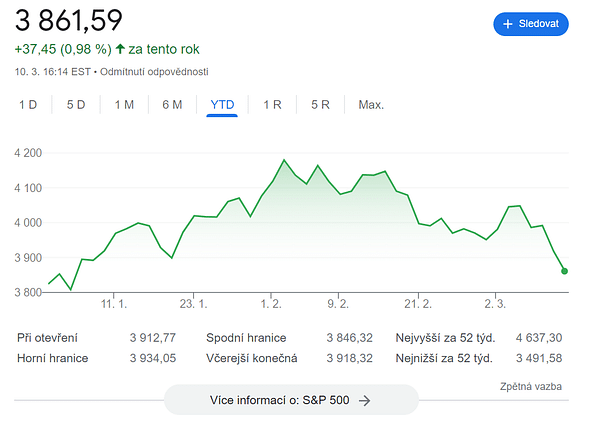
Task: Open Více informací o: S&P 500
Action: tap(291, 400)
